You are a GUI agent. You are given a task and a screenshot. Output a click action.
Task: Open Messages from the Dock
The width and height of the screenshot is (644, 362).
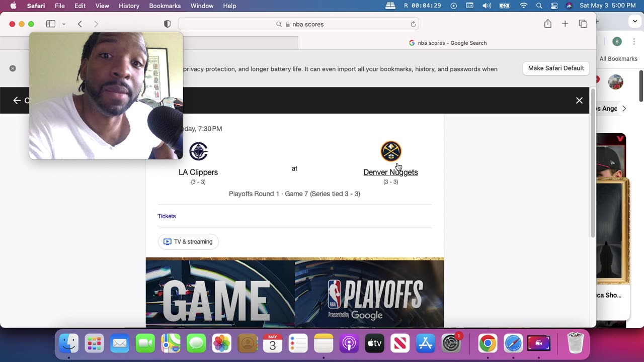[196, 343]
